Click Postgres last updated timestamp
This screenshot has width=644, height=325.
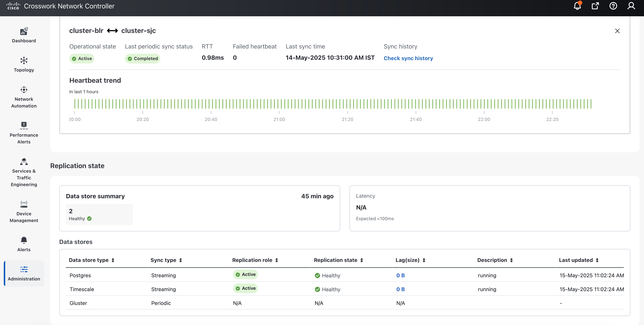point(592,275)
